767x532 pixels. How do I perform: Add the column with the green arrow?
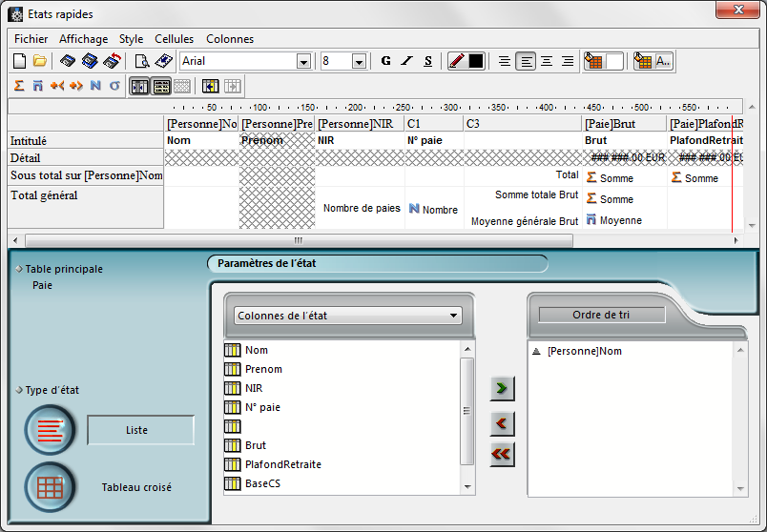[x=502, y=388]
